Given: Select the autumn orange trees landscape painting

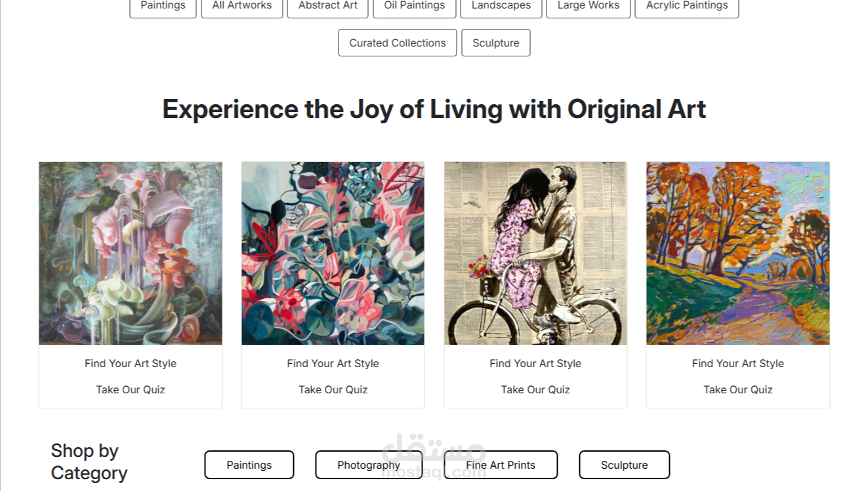Looking at the screenshot, I should (737, 253).
